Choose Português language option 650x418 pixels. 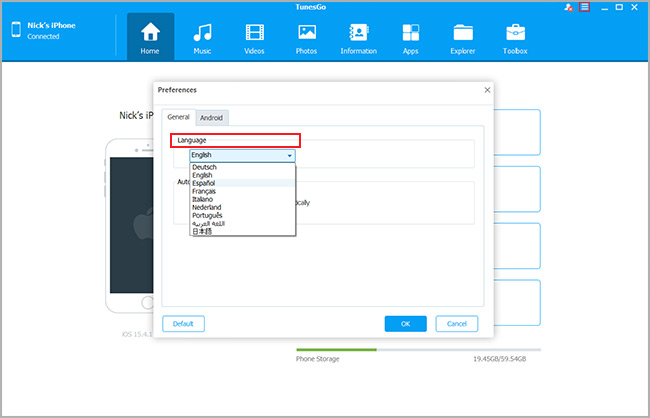(x=243, y=215)
